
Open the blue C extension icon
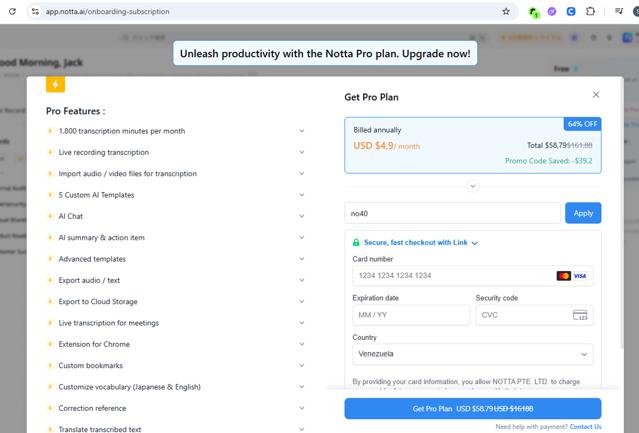(571, 11)
